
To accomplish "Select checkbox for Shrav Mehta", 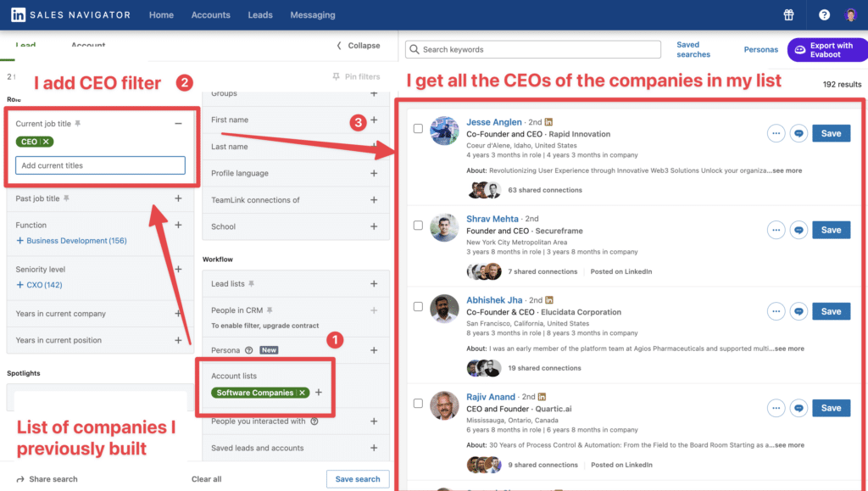I will pos(418,226).
